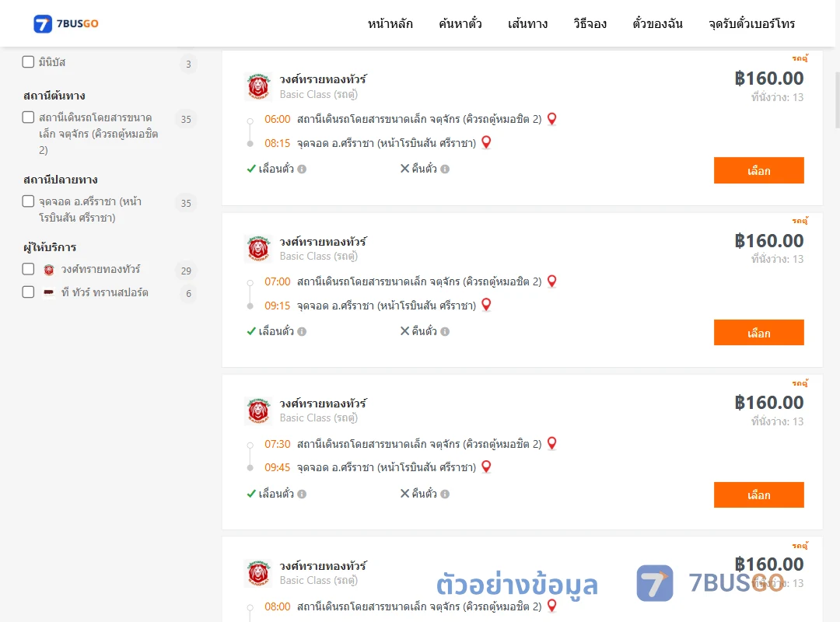Click ผู้ให้บริการ filter heading
The width and height of the screenshot is (840, 622).
(x=50, y=247)
